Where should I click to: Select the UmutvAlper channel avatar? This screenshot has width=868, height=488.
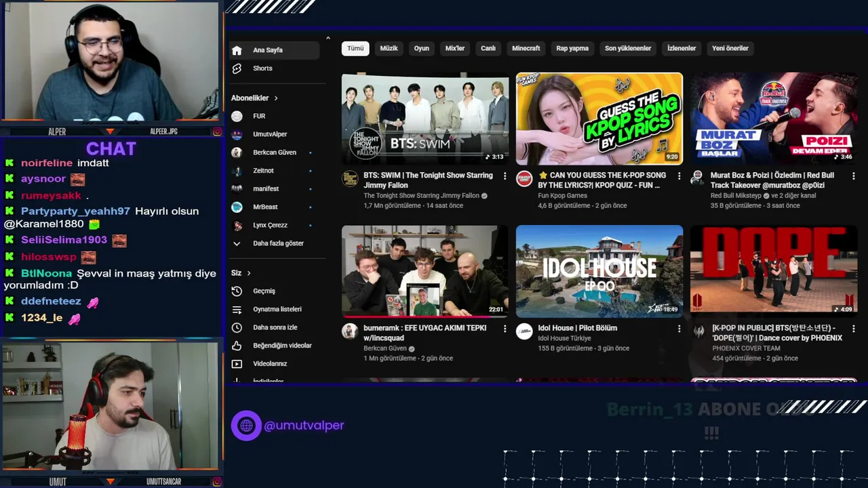(x=237, y=134)
